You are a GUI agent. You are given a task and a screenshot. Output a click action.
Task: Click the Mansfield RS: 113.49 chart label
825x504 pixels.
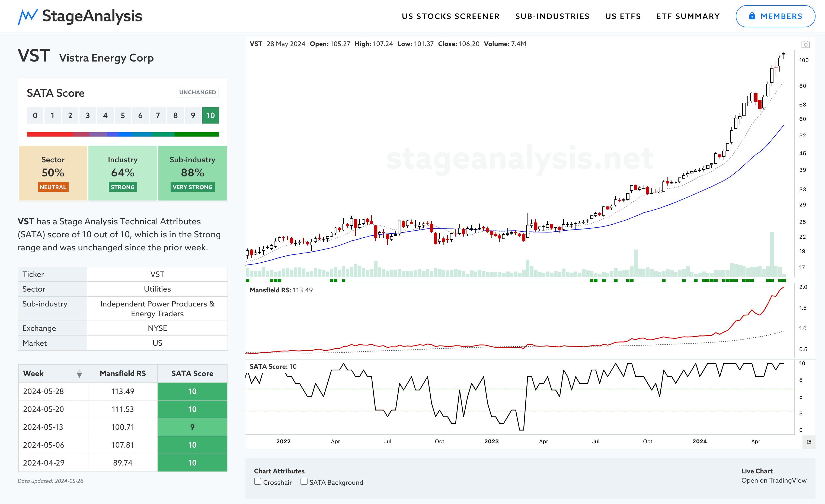(x=281, y=290)
